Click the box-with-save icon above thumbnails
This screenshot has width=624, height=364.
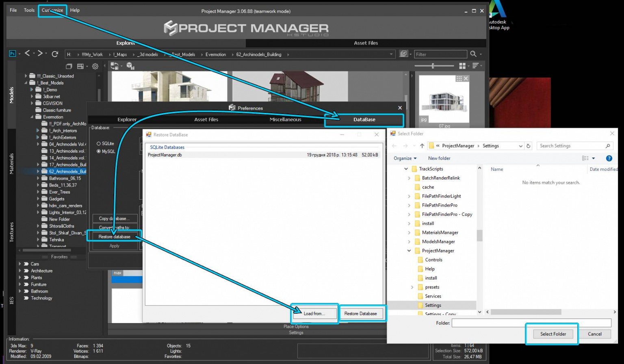click(130, 66)
